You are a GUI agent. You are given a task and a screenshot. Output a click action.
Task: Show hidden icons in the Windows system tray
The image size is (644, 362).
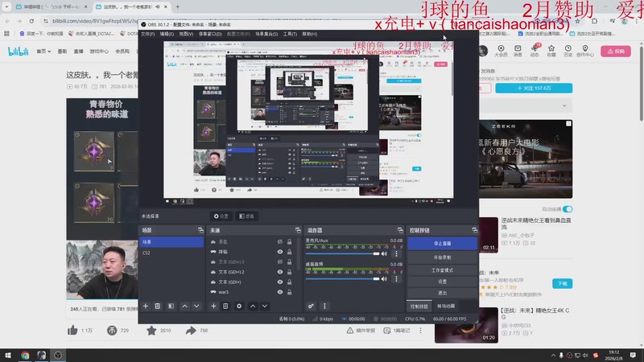tap(553, 356)
